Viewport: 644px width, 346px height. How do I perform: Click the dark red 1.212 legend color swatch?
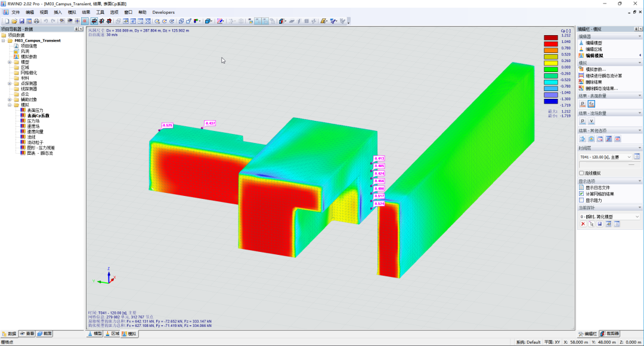tap(551, 38)
